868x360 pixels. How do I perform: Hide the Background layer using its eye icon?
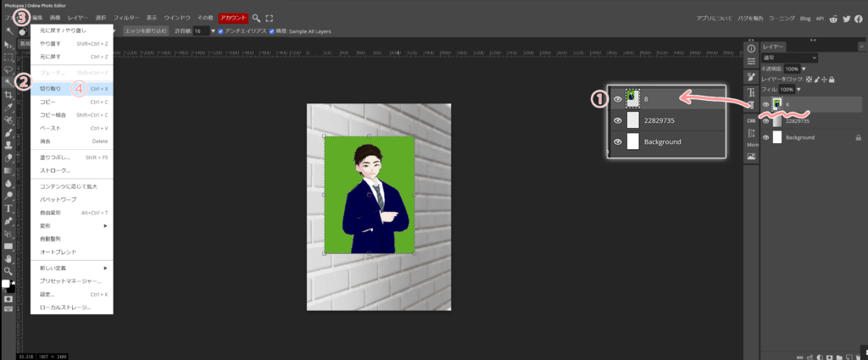coord(766,137)
